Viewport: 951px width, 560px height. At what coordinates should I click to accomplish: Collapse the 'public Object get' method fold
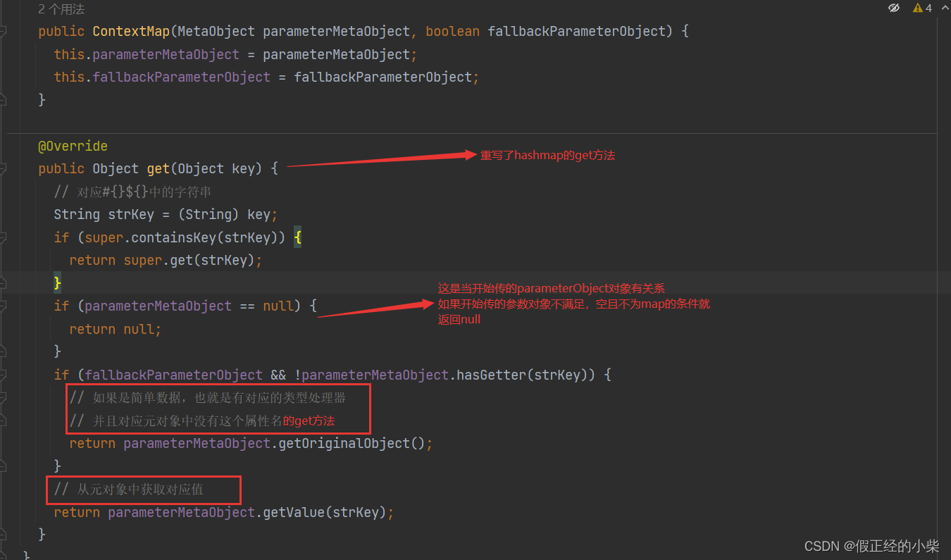coord(4,169)
